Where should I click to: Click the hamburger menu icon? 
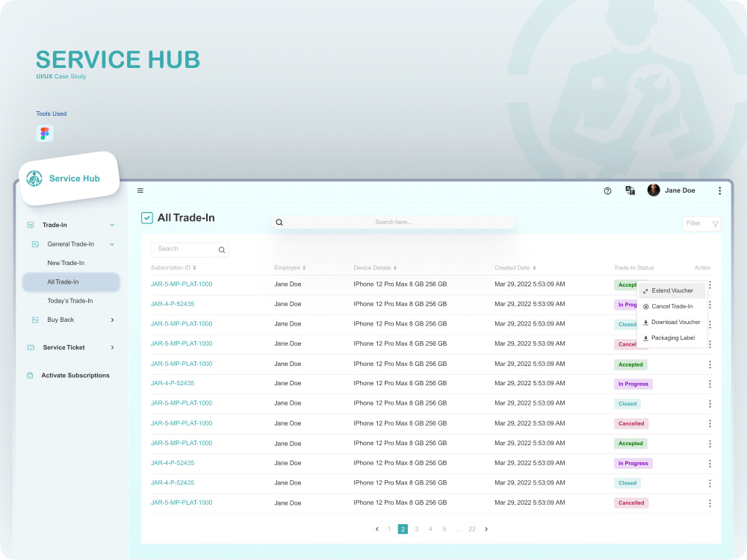coord(140,190)
